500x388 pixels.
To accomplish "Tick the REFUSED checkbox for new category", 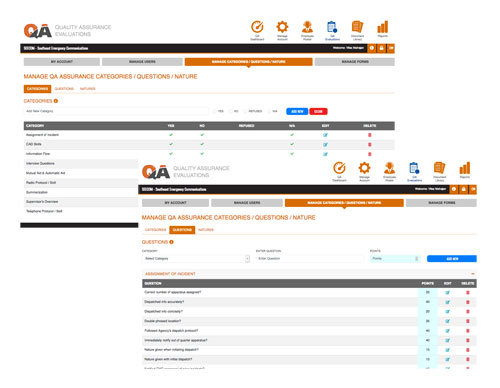I will coord(245,111).
